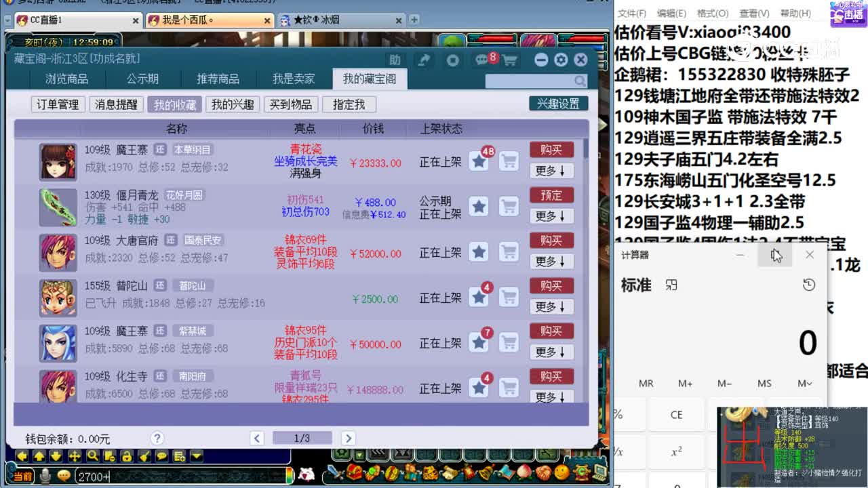Open chat toolbar dropdown arrow

197,455
